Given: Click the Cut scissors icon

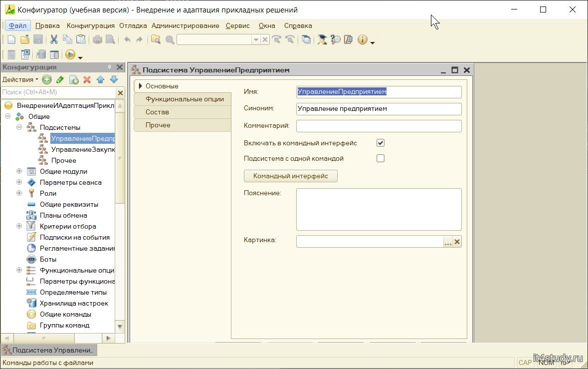Looking at the screenshot, I should click(54, 40).
